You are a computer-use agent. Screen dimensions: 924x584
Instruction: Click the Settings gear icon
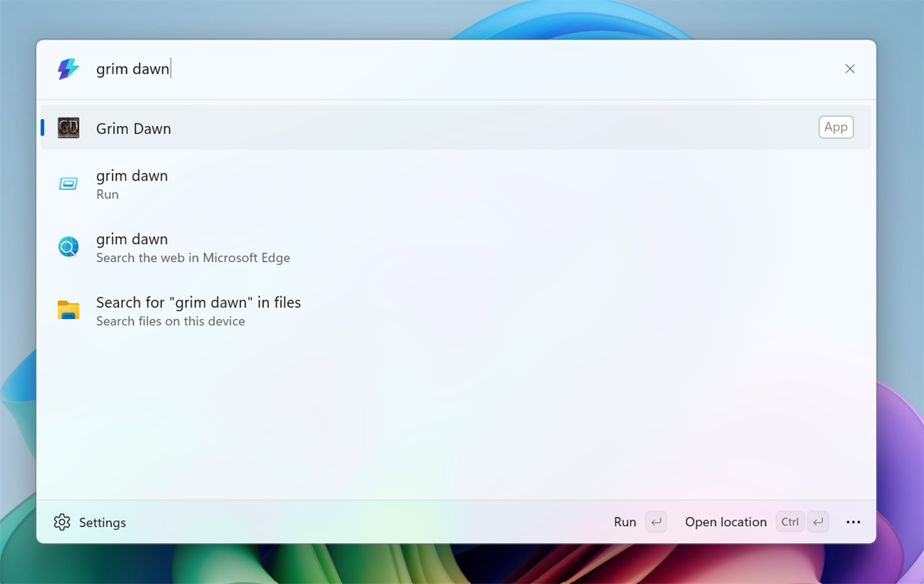(x=62, y=522)
